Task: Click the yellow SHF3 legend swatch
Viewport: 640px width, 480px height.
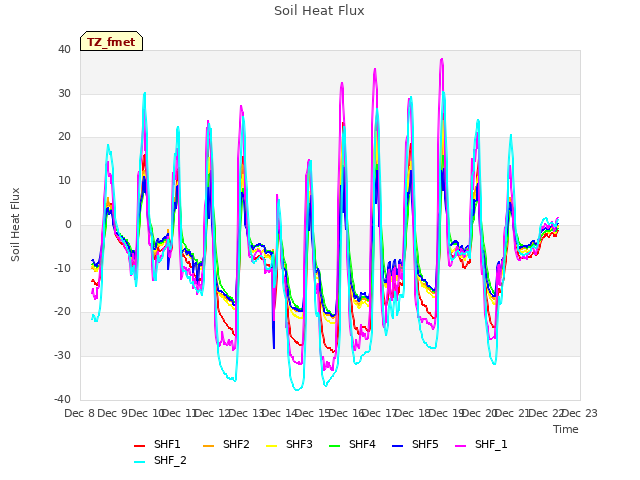Action: (x=272, y=446)
